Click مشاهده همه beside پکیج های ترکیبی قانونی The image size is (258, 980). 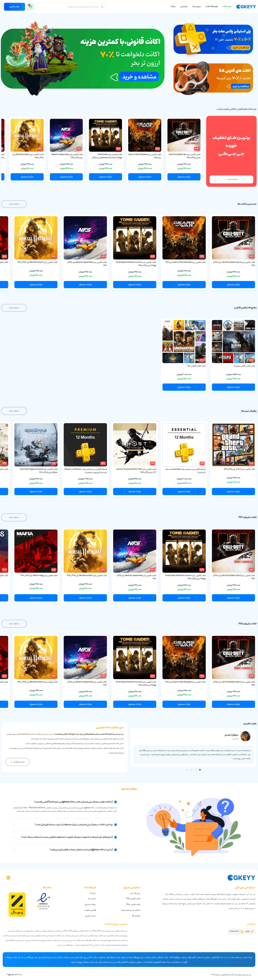[14, 307]
